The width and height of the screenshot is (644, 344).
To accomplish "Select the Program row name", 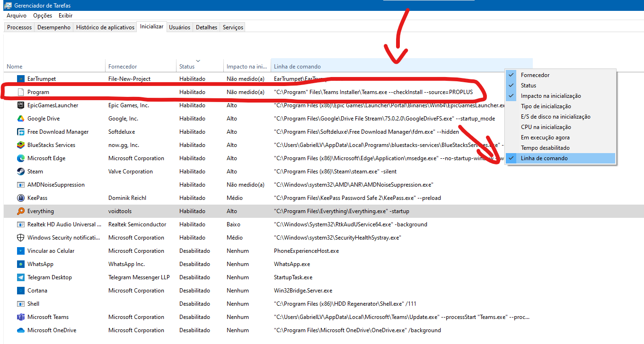I will pos(38,92).
